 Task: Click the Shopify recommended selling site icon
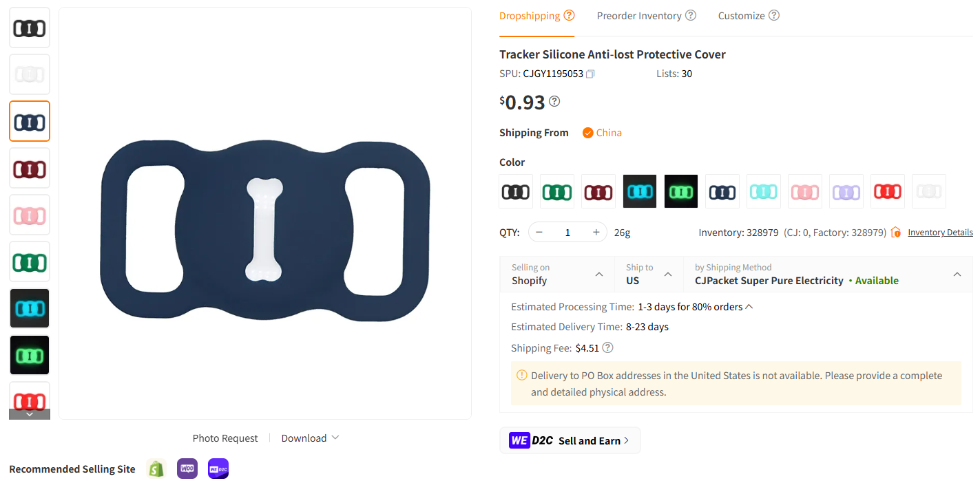(156, 469)
